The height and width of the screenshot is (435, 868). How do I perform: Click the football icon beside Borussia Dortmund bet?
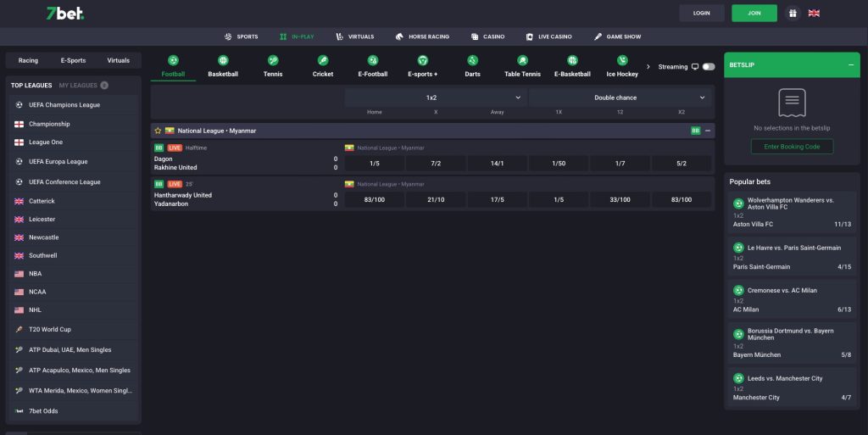point(738,334)
